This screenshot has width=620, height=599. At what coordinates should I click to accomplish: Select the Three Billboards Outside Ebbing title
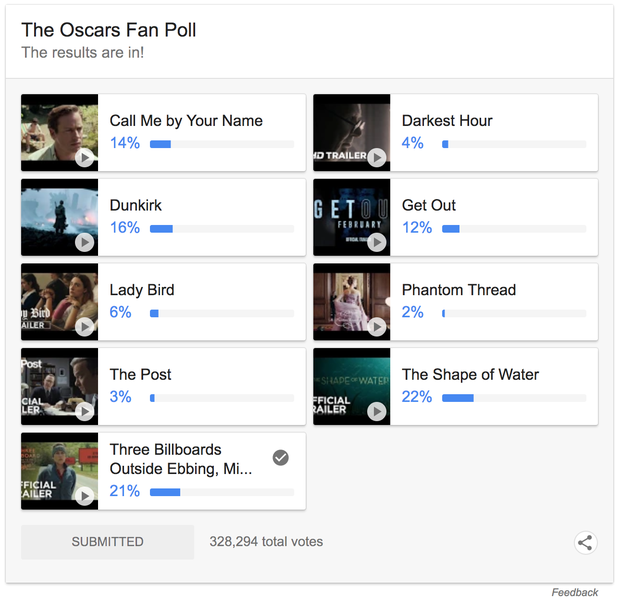tap(181, 459)
